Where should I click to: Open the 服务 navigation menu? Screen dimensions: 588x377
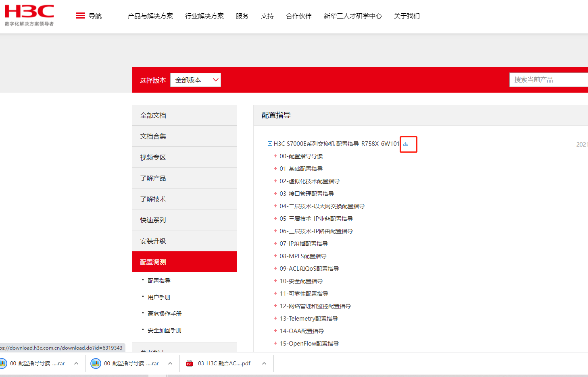tap(242, 16)
